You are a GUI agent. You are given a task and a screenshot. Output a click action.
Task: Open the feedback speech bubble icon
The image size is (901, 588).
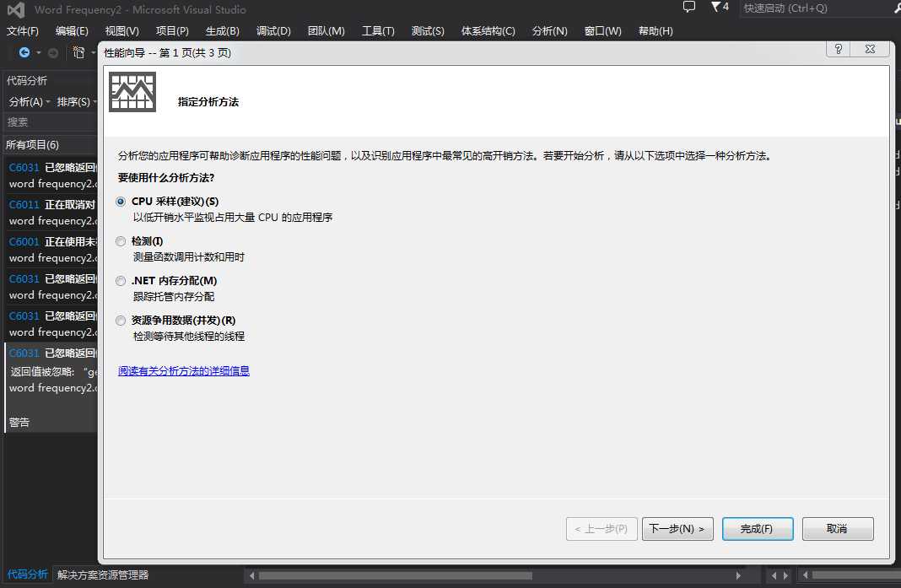click(x=689, y=7)
